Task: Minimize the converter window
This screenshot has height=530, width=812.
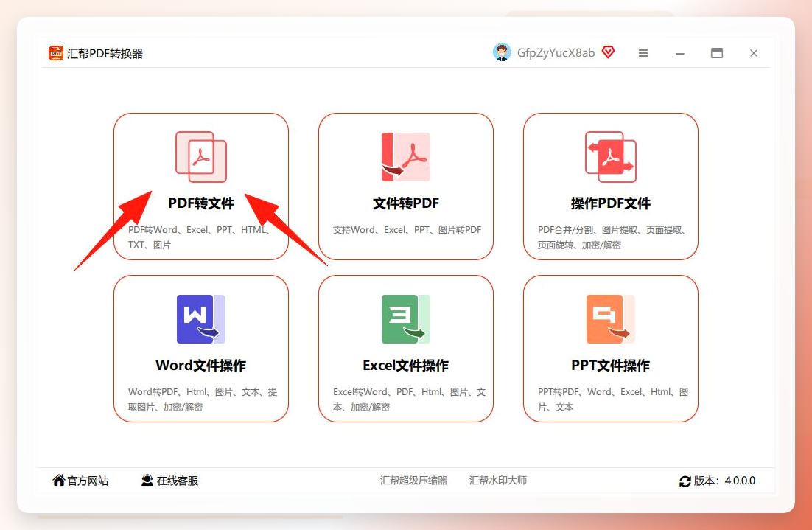Action: 680,53
